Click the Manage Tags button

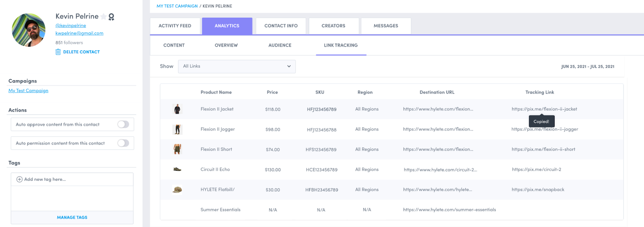click(x=72, y=217)
